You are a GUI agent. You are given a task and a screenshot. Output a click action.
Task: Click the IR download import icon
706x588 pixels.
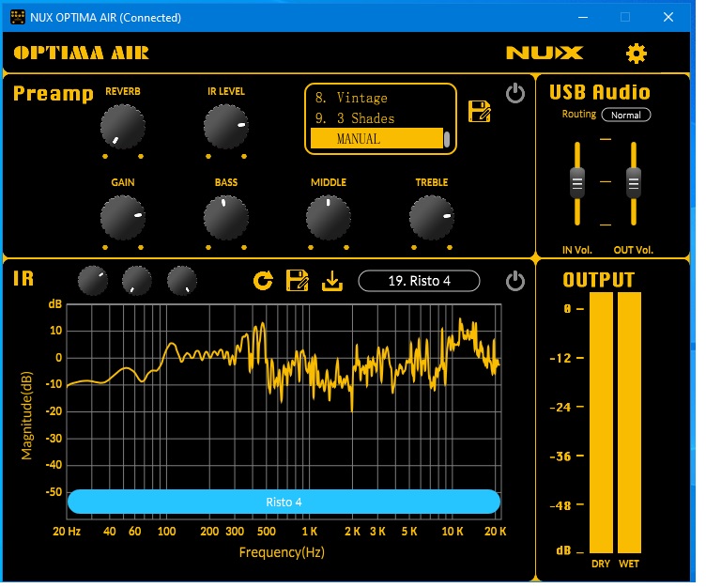(331, 280)
